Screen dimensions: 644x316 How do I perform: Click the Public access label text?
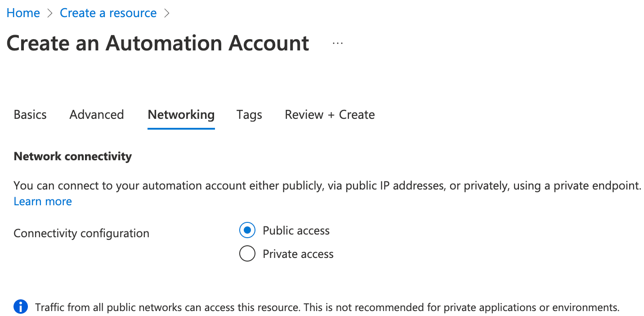(296, 230)
